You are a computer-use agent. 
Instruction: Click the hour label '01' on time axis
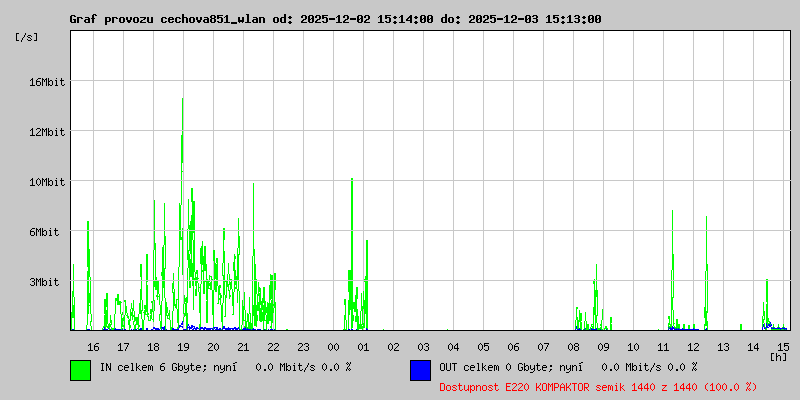pyautogui.click(x=363, y=347)
